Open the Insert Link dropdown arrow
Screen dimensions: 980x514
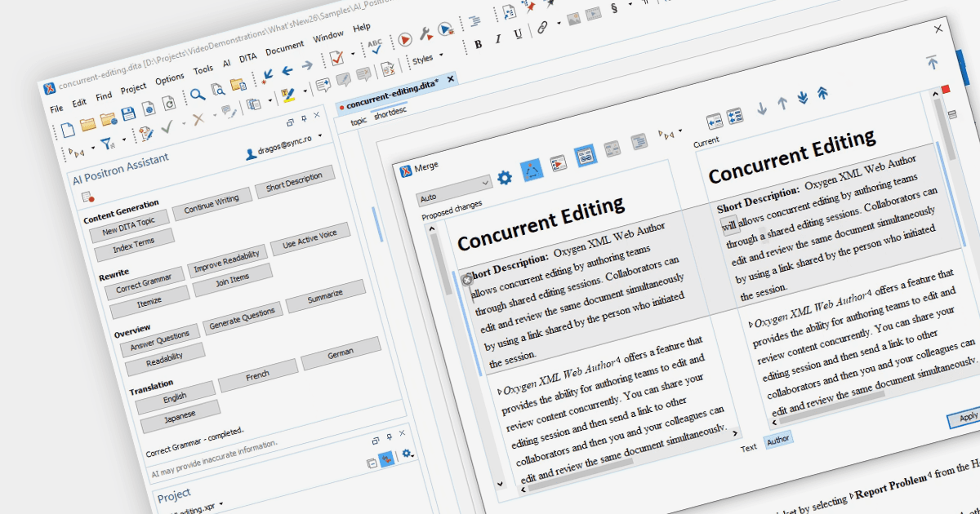(x=559, y=24)
